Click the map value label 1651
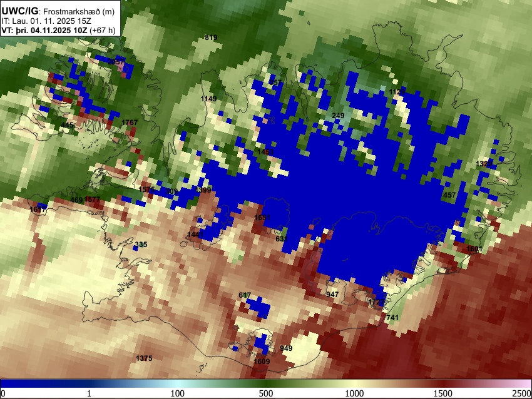Viewport: 532px width, 399px height. pos(262,218)
